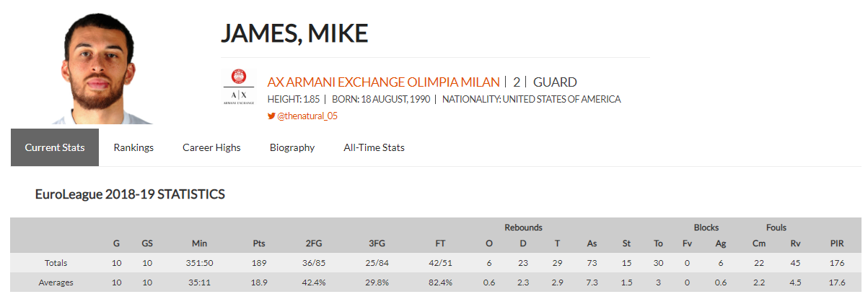Open the @thenatural_05 Twitter link

click(x=307, y=116)
